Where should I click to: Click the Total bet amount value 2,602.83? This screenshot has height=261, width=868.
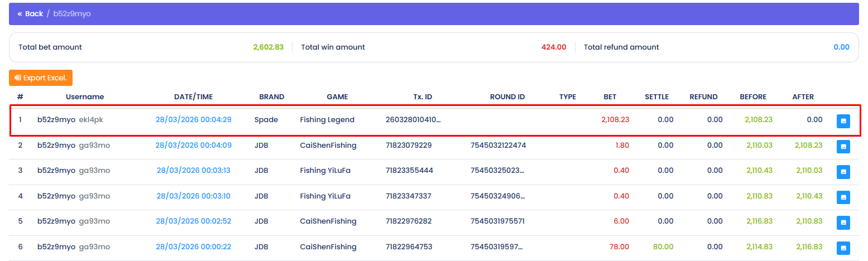268,47
